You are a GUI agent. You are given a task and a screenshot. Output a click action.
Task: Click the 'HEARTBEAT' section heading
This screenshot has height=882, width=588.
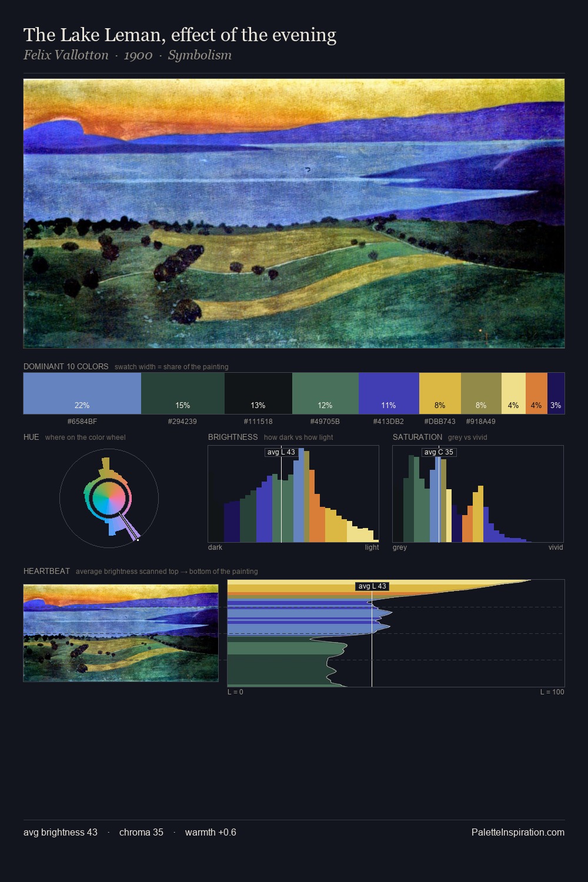tap(46, 571)
